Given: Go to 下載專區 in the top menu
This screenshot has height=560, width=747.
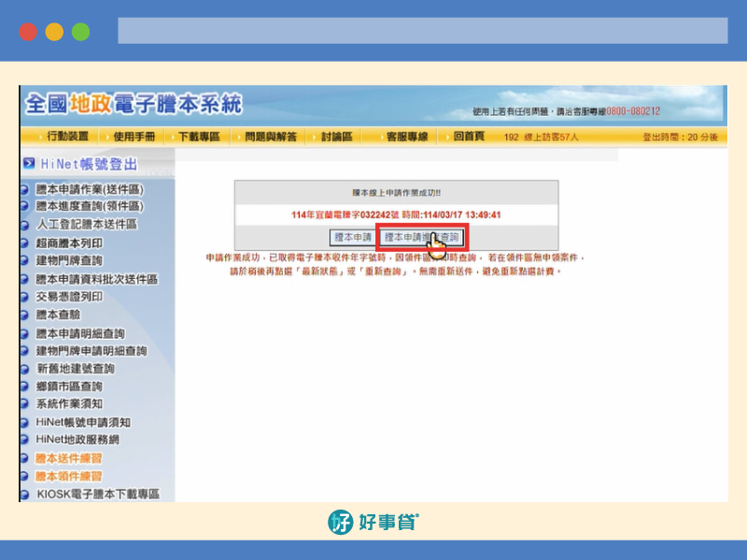Looking at the screenshot, I should 198,136.
